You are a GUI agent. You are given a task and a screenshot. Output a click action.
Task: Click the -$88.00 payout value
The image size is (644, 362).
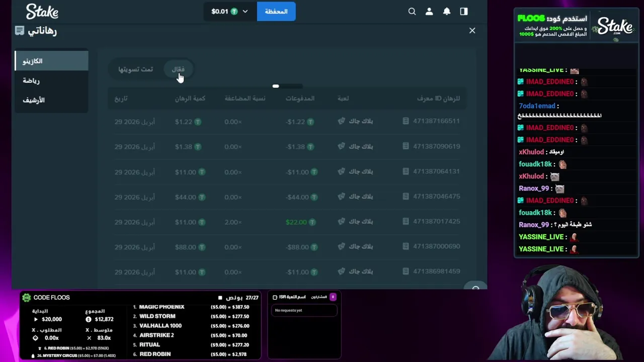[x=297, y=247]
